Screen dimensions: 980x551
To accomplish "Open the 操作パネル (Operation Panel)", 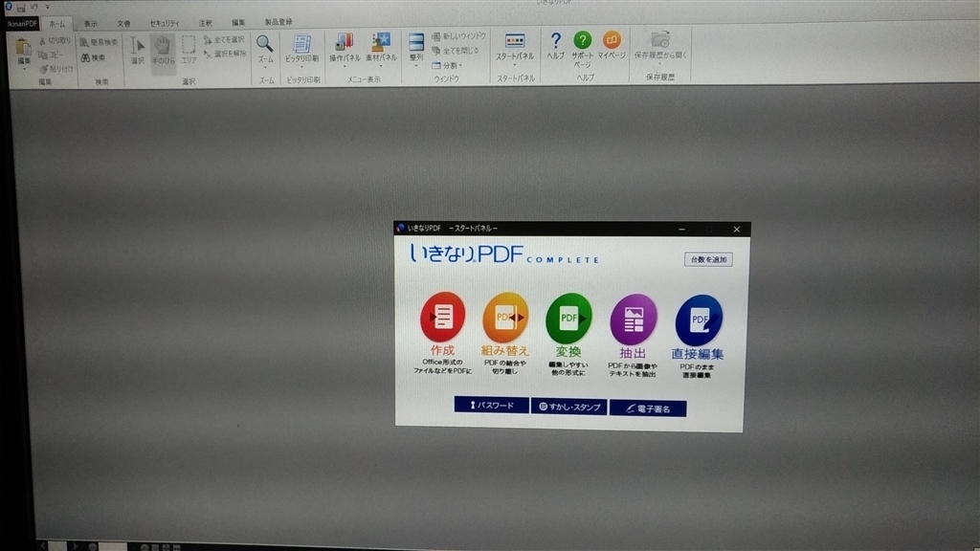I will click(343, 43).
